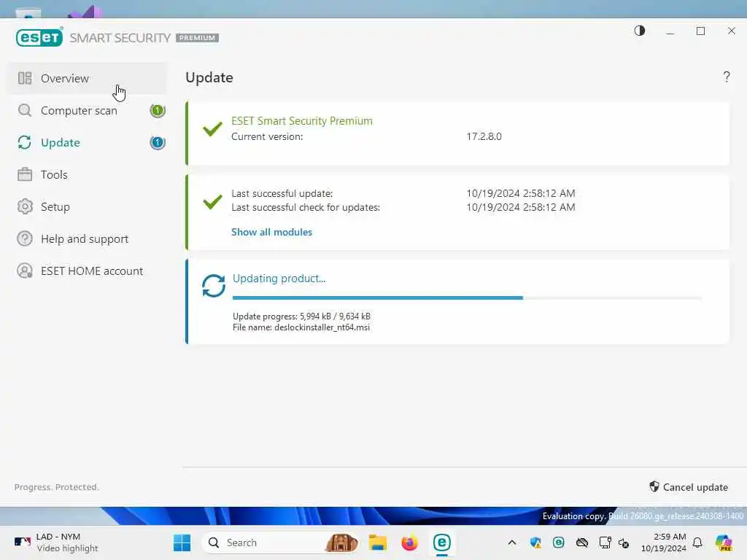Open the Windows Start menu
Viewport: 747px width, 560px height.
pyautogui.click(x=182, y=542)
